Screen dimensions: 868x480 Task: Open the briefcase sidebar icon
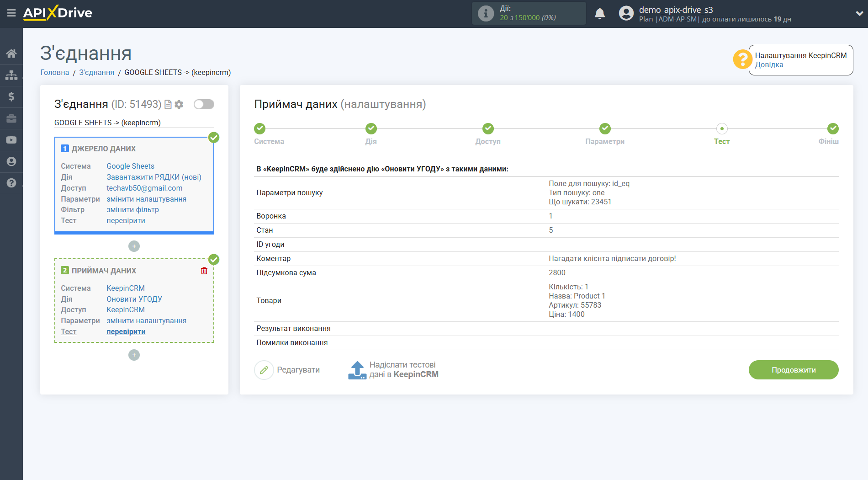pos(11,118)
